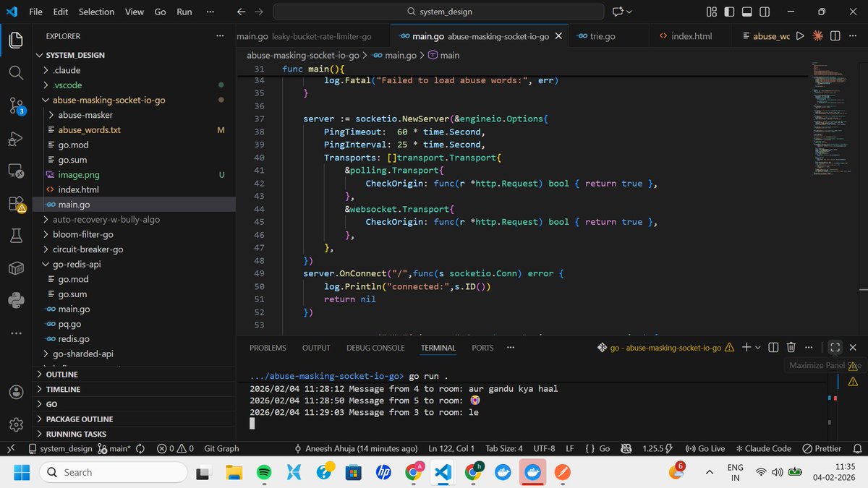Click the main breadcrumb symbol
868x488 pixels.
(443, 55)
